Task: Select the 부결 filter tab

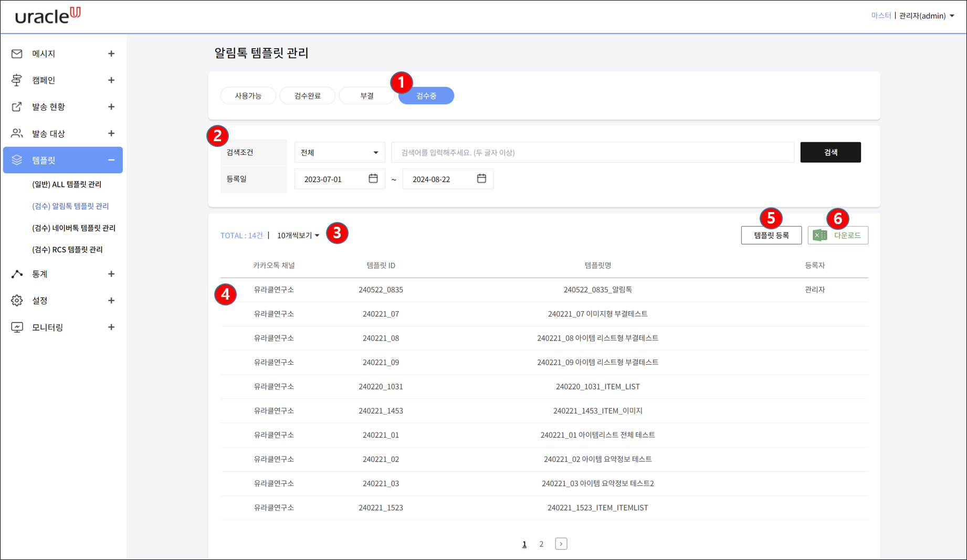Action: (x=367, y=96)
